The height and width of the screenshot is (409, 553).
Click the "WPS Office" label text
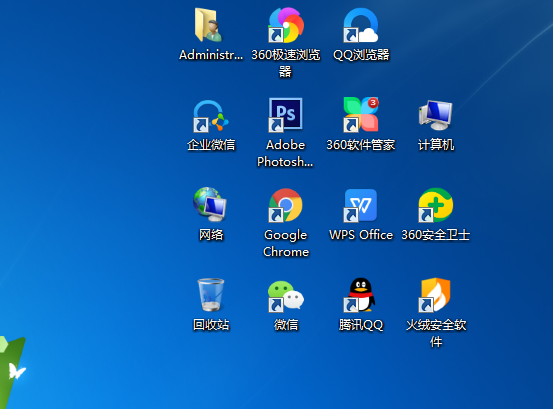point(361,235)
